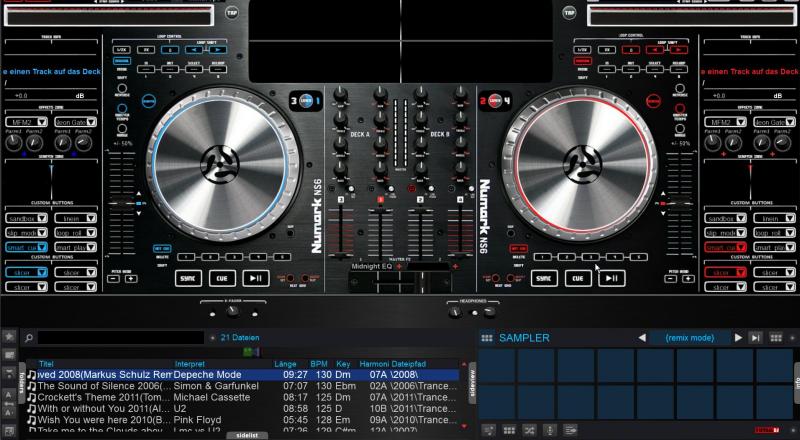Sort tracks by the BPM column header
The height and width of the screenshot is (440, 800).
(319, 363)
